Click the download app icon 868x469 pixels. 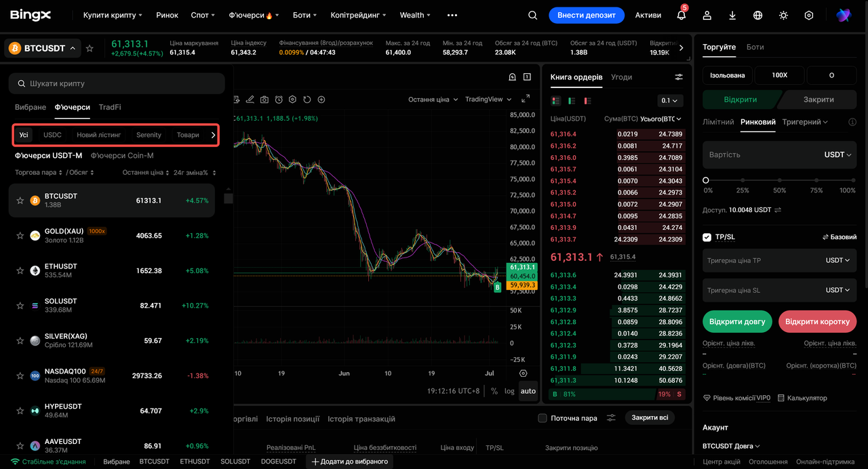click(x=732, y=15)
